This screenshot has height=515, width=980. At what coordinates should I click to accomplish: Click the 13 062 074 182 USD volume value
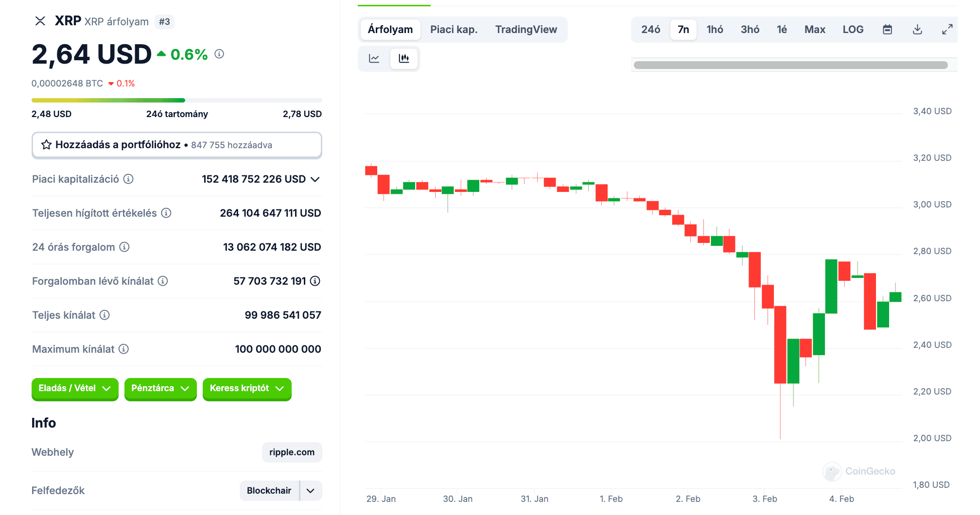tap(272, 247)
